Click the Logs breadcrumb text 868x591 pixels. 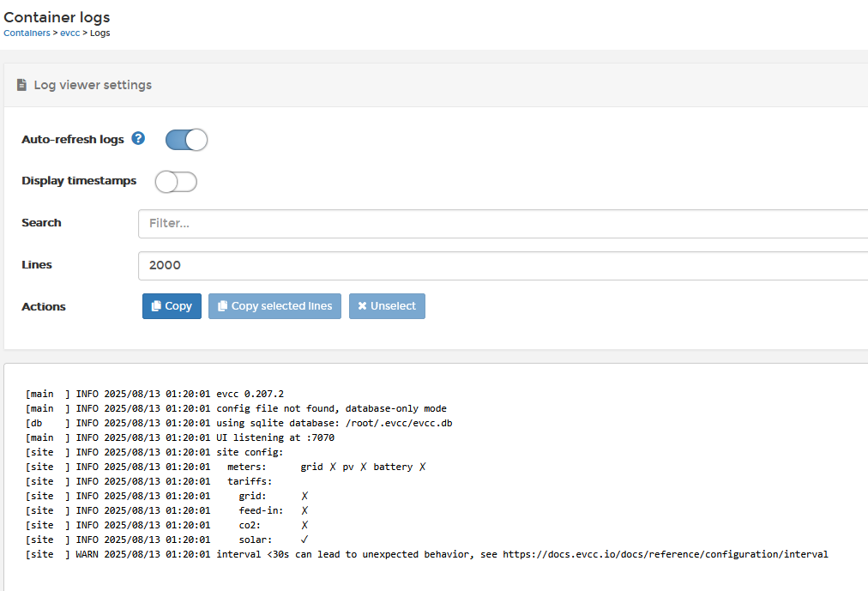99,33
